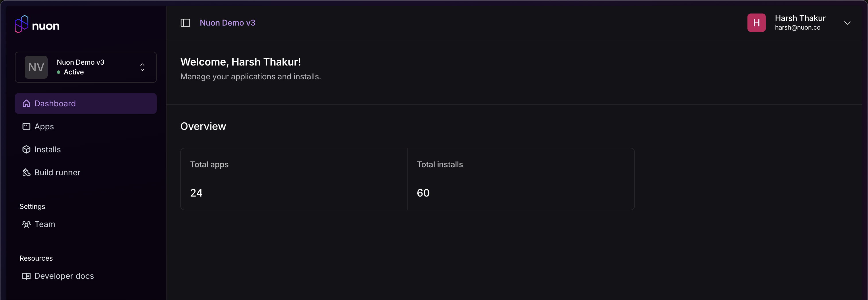Click the Developer docs book icon
The image size is (868, 300).
pos(26,276)
